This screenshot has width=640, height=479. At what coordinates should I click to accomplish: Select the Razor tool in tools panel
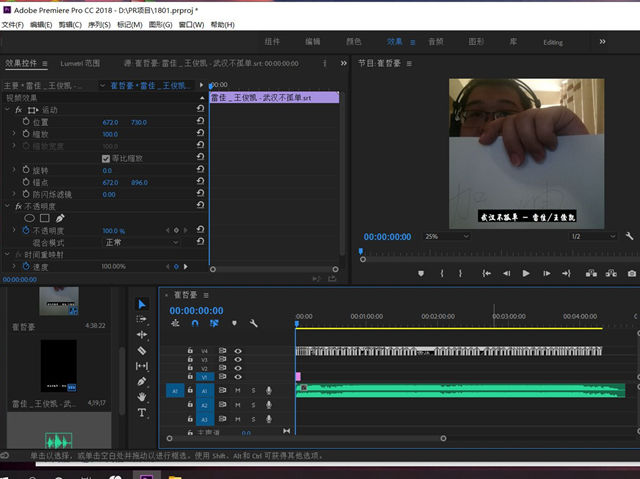(141, 351)
